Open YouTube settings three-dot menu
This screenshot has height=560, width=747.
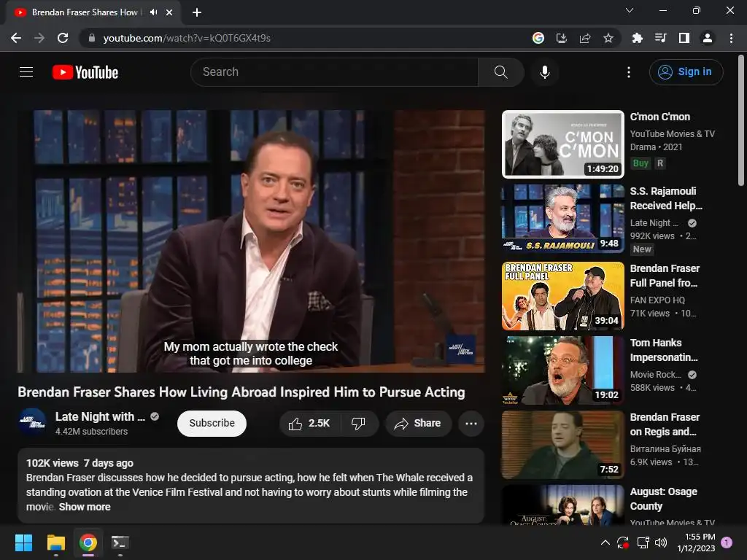(x=629, y=72)
